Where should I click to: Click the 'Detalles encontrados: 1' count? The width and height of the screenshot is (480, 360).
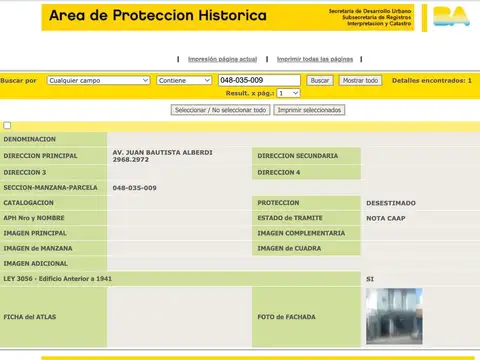click(x=432, y=81)
